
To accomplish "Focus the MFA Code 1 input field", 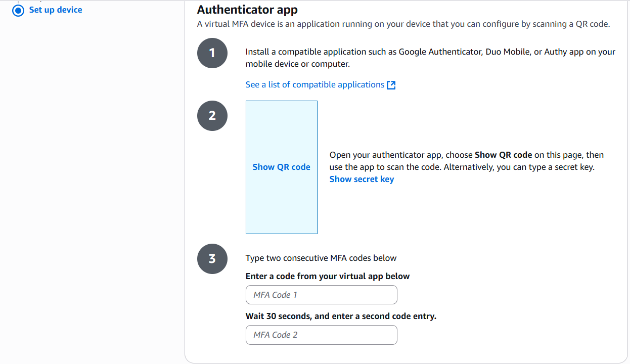I will (321, 295).
